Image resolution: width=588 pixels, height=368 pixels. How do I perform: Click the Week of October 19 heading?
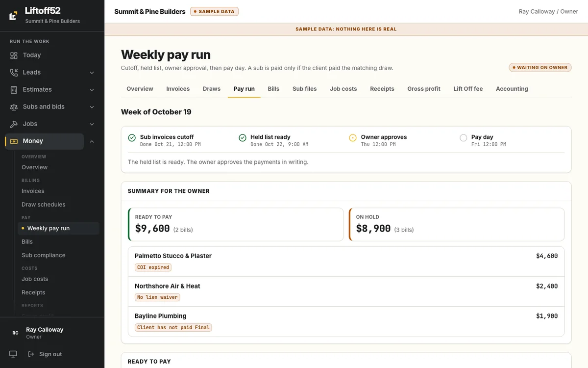(x=156, y=112)
